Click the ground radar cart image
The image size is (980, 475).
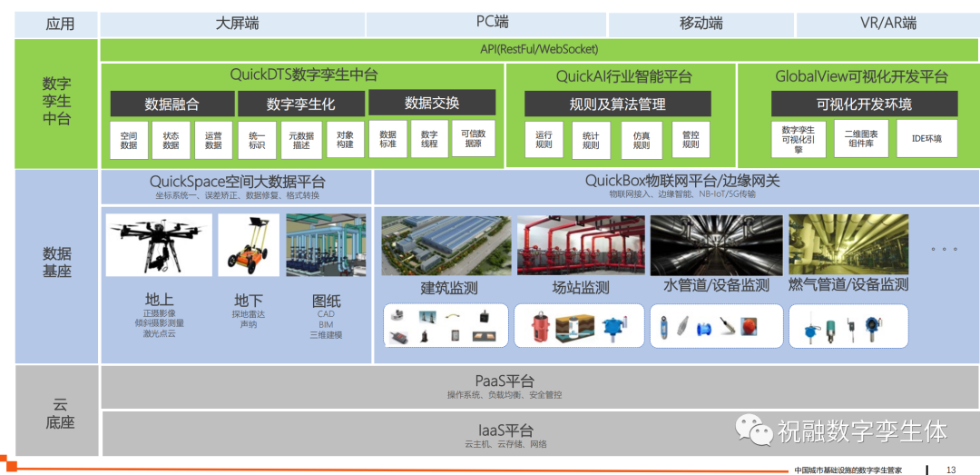coord(248,243)
